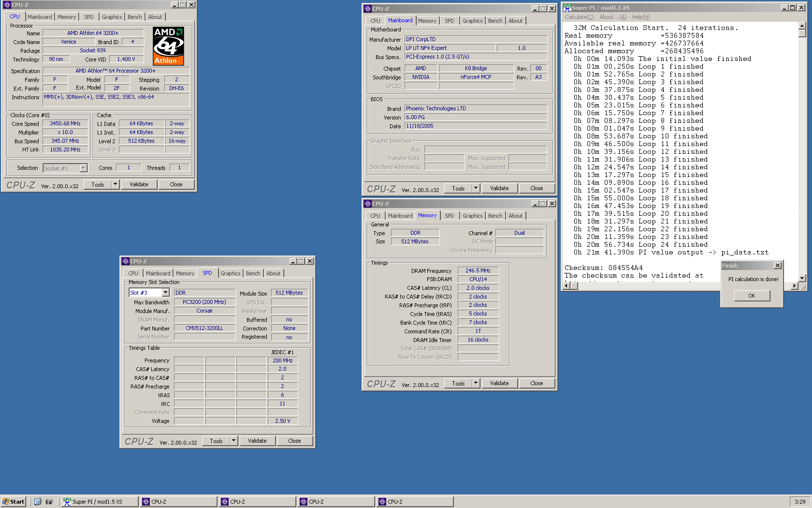Click the AMD Athlon 64 logo image

click(168, 46)
